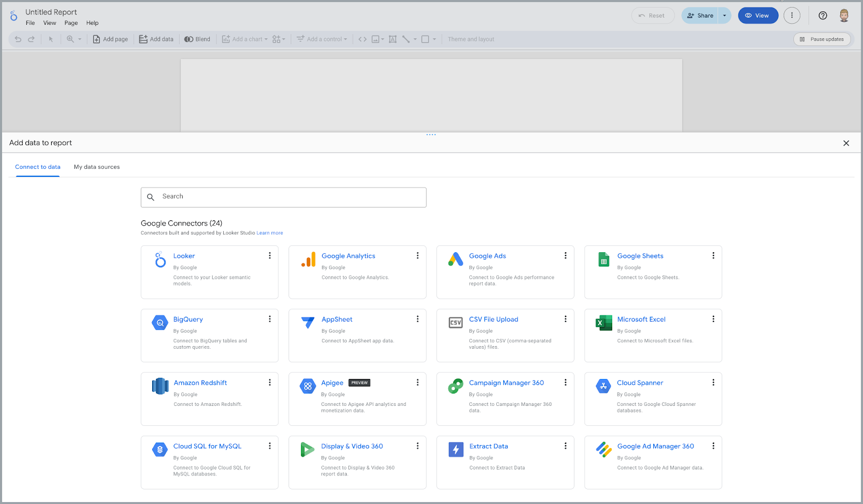Expand community visualizations dropdown arrow
This screenshot has width=863, height=504.
click(284, 39)
